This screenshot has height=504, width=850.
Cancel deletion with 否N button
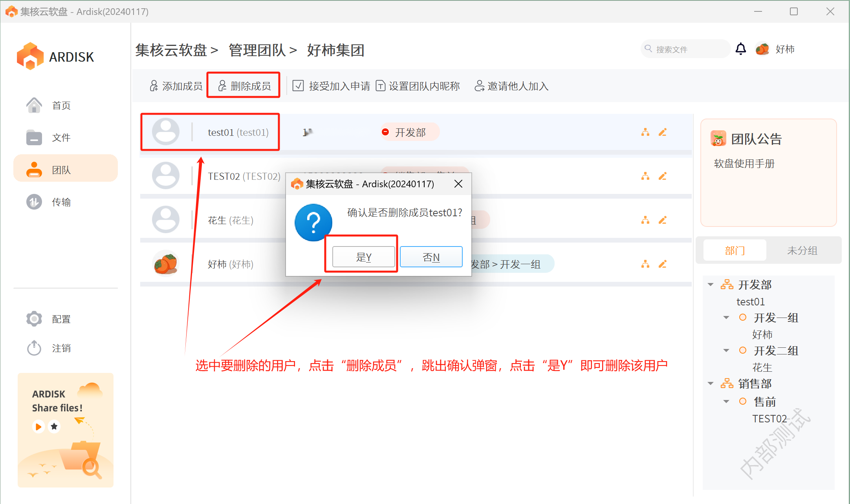pos(431,257)
